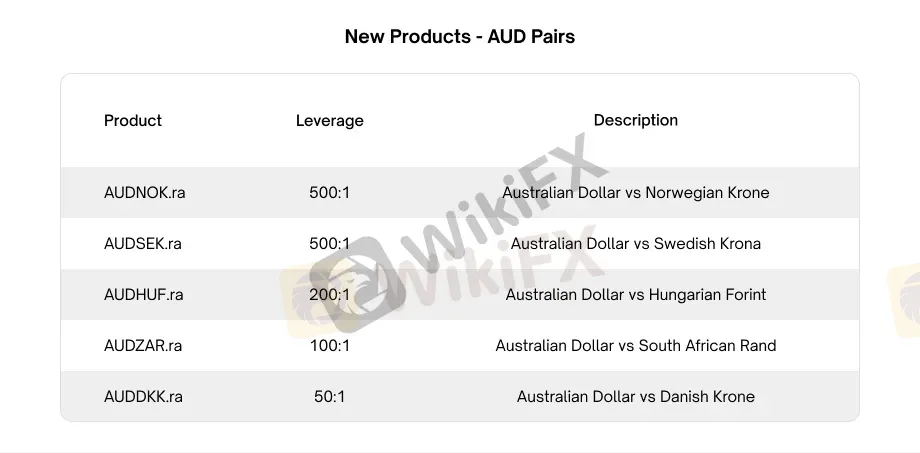This screenshot has width=920, height=453.
Task: Click the "New Products - AUD Pairs" title
Action: click(459, 37)
